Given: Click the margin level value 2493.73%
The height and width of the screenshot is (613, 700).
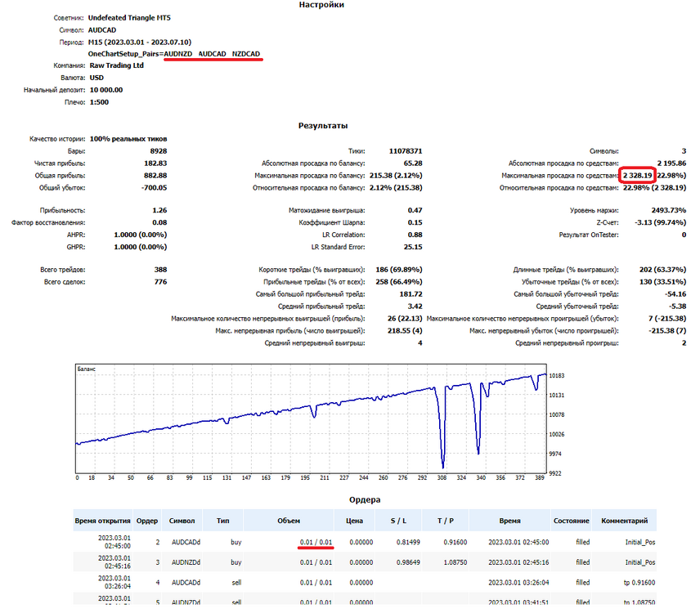Looking at the screenshot, I should pyautogui.click(x=669, y=210).
